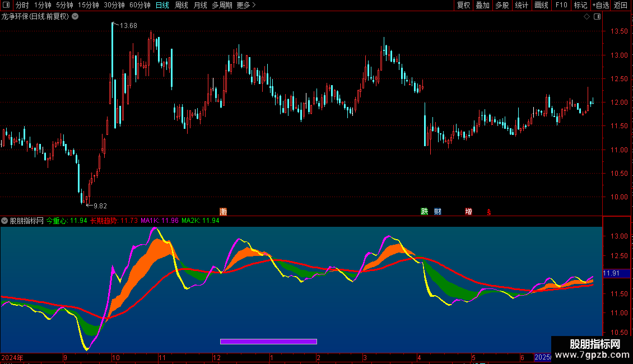Click the 长期趋势: 11.73 indicator value
The width and height of the screenshot is (633, 364).
pos(114,221)
